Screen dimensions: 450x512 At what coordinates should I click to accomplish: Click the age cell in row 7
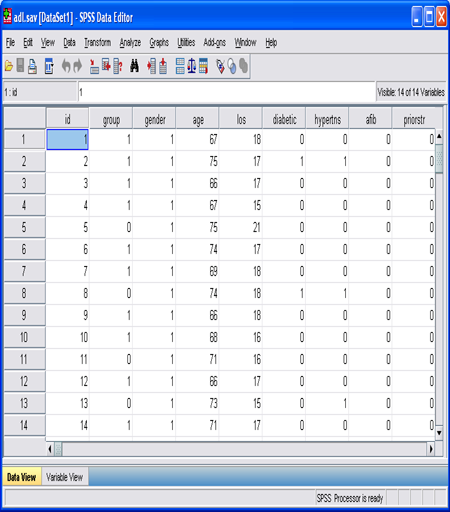[x=198, y=271]
